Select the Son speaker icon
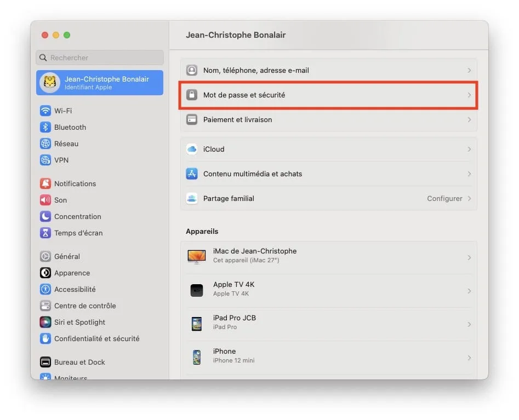Image resolution: width=519 pixels, height=420 pixels. pos(45,200)
